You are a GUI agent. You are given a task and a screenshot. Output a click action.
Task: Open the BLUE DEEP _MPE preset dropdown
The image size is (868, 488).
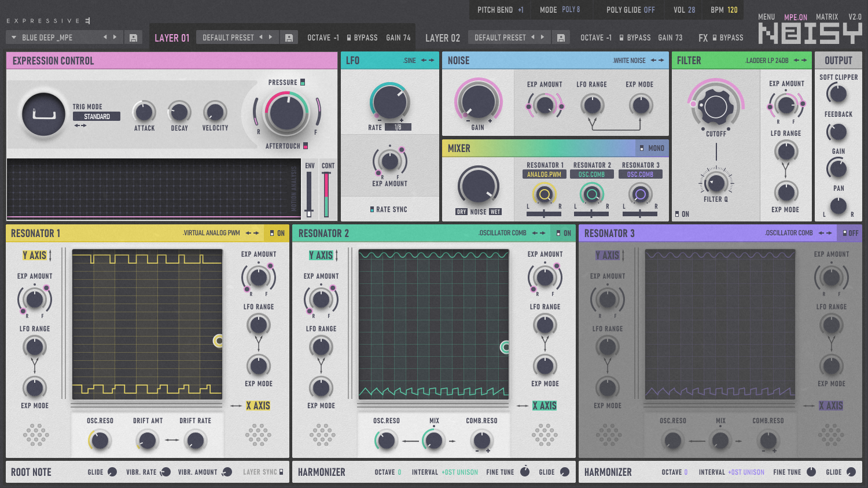13,36
